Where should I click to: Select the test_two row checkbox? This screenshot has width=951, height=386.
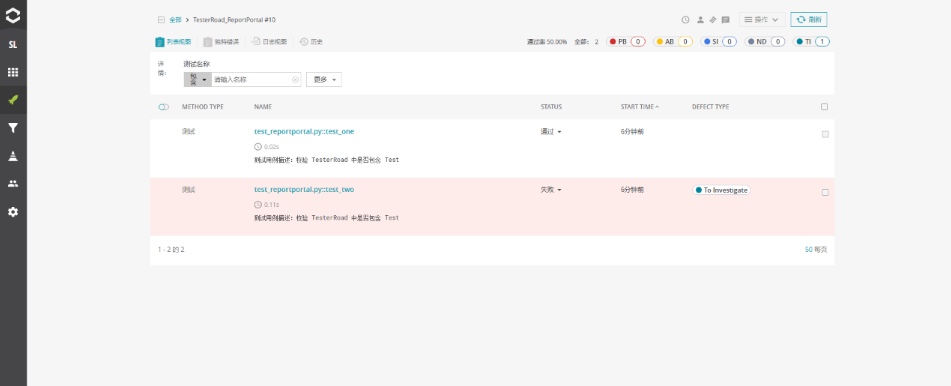pyautogui.click(x=825, y=192)
